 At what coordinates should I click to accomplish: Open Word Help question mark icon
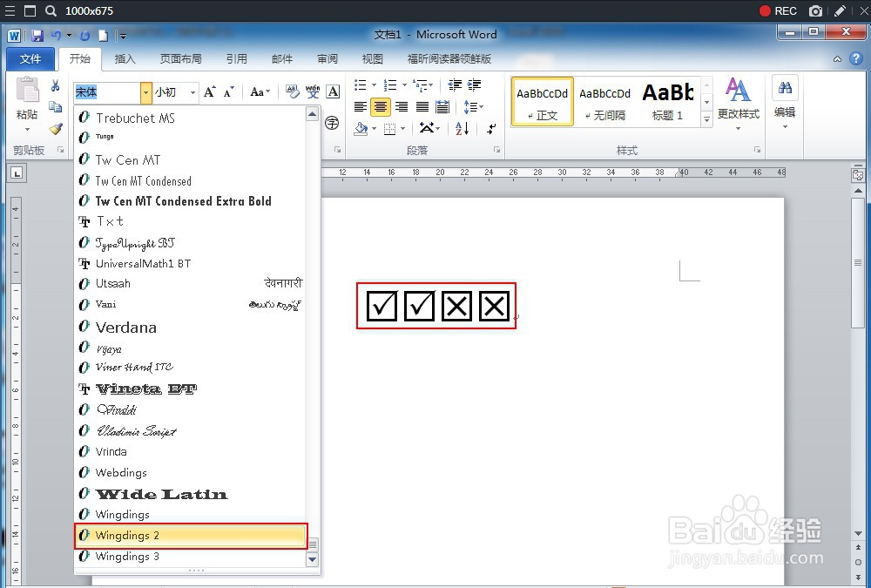[856, 58]
